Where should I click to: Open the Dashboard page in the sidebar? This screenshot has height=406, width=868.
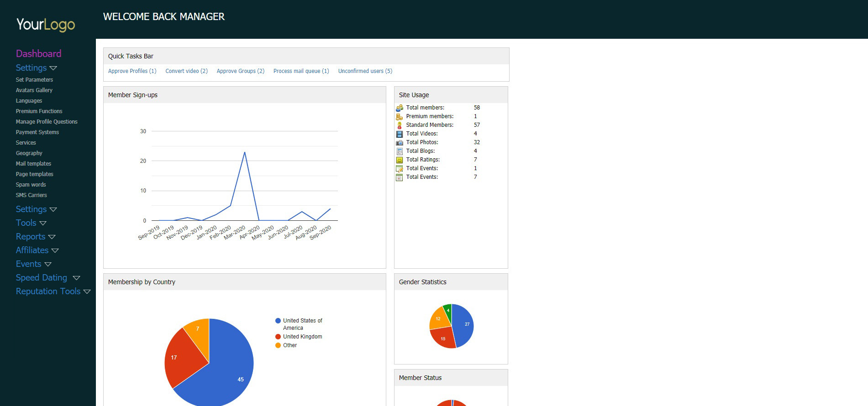tap(38, 53)
